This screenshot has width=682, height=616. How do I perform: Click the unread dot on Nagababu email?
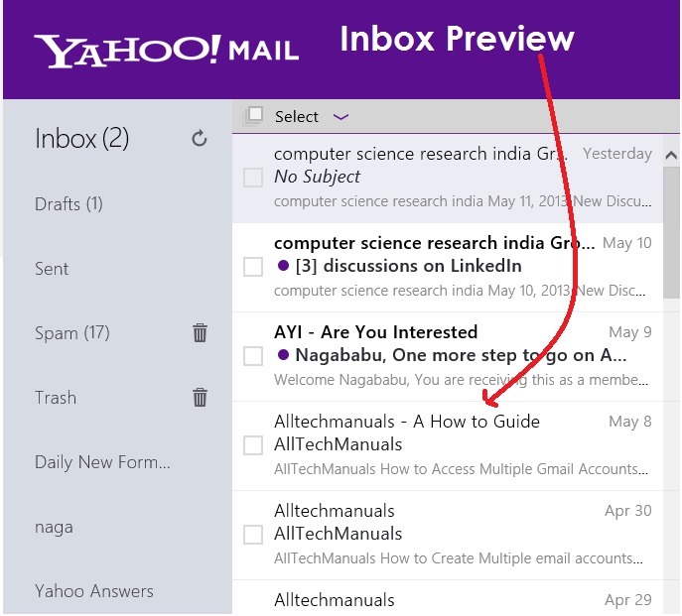(283, 355)
